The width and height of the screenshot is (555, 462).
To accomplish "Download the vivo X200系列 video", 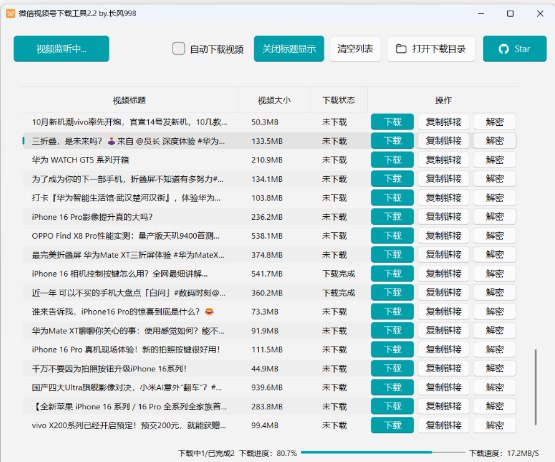I will [392, 425].
